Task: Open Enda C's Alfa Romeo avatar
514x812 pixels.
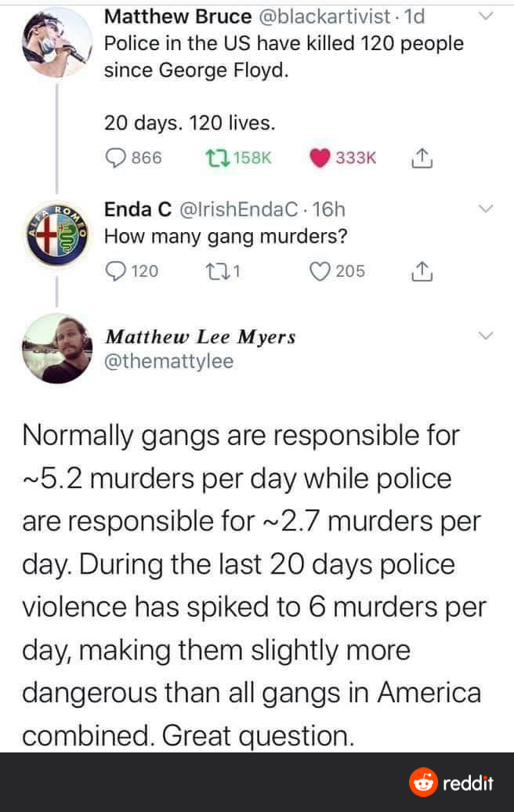Action: pos(56,235)
